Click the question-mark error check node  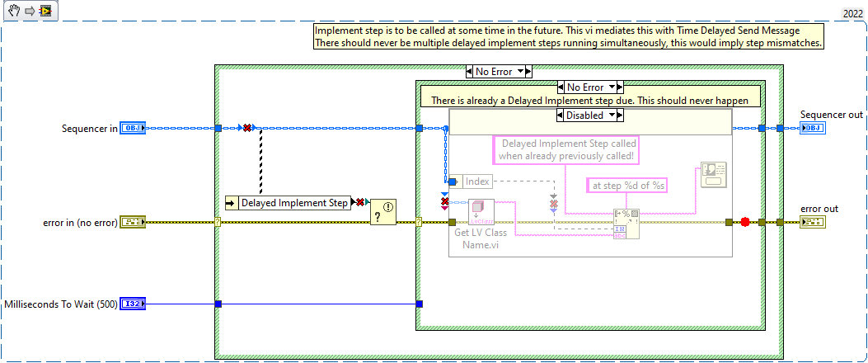(382, 212)
